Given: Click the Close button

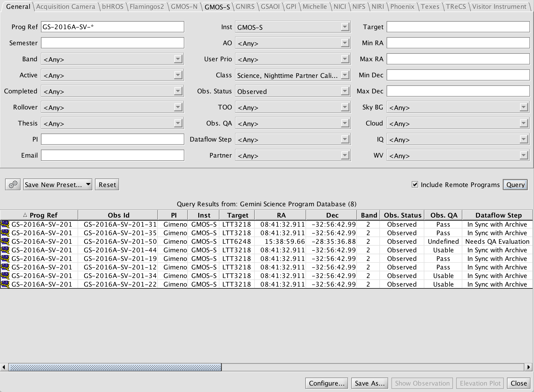Looking at the screenshot, I should 519,383.
